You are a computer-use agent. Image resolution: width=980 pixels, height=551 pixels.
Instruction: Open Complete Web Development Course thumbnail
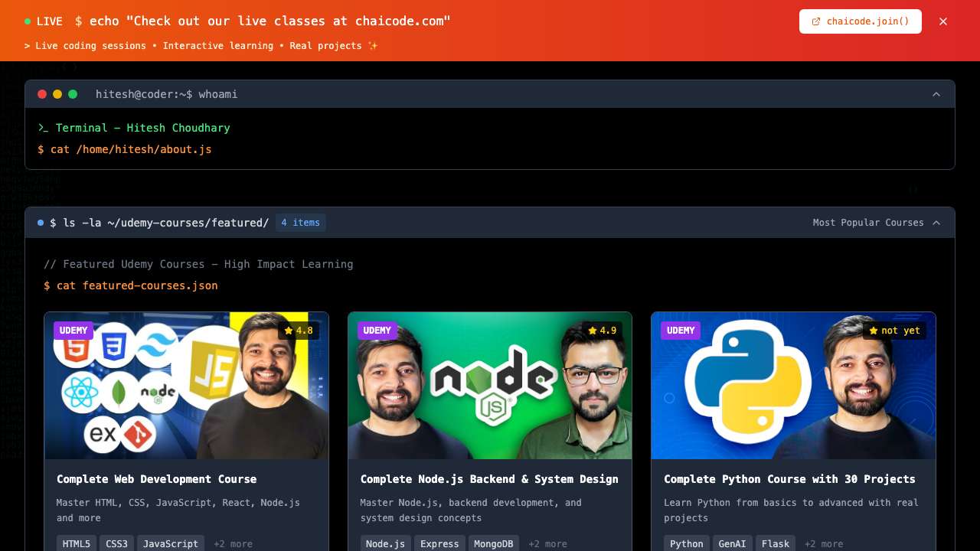[x=186, y=386]
